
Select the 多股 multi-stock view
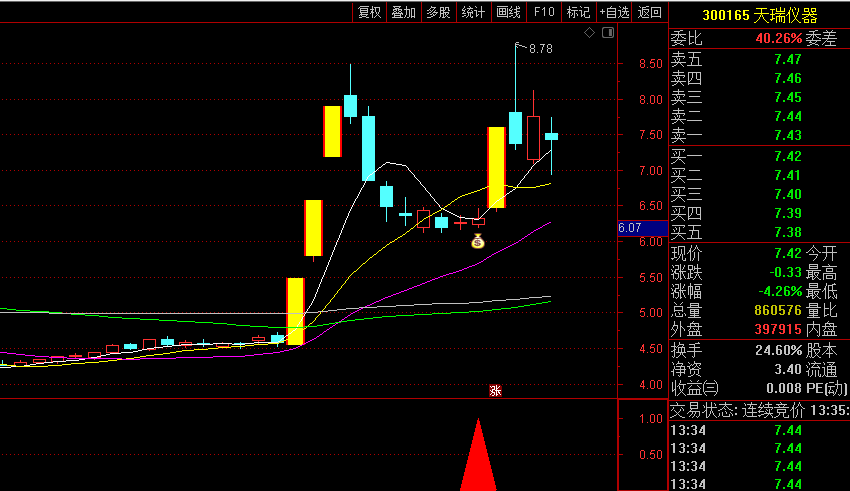pos(438,12)
